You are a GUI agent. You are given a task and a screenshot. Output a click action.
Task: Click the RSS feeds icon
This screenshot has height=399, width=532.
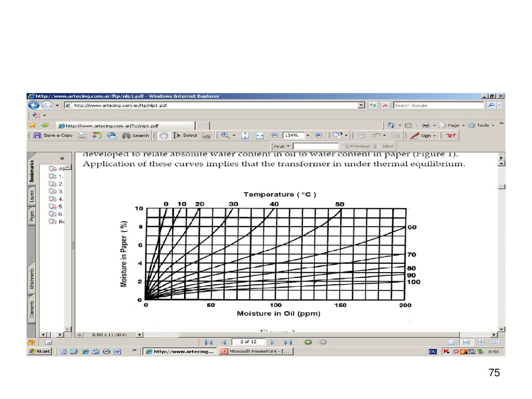[408, 126]
